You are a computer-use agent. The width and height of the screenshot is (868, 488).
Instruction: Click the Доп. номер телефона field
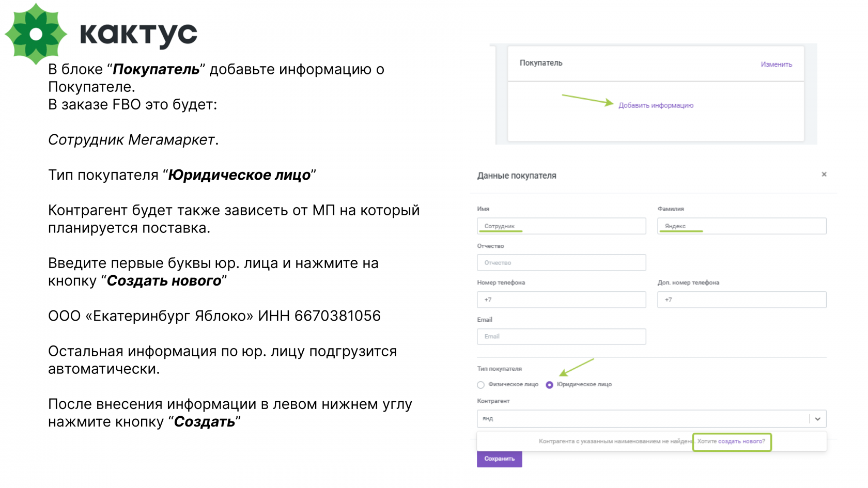coord(742,300)
